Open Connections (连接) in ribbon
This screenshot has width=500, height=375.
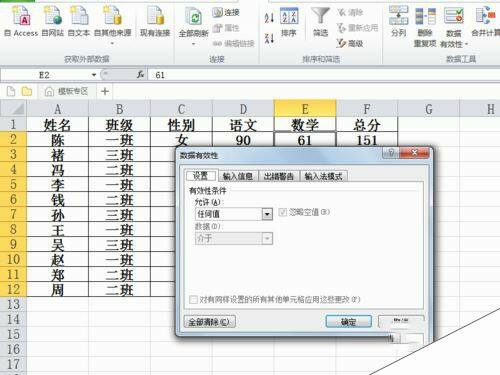coord(226,13)
